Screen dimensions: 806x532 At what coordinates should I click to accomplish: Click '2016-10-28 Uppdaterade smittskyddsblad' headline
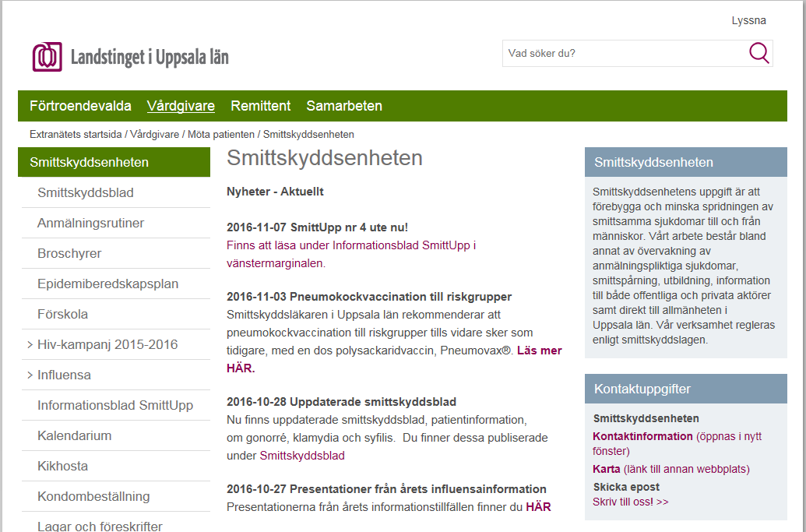tap(341, 401)
